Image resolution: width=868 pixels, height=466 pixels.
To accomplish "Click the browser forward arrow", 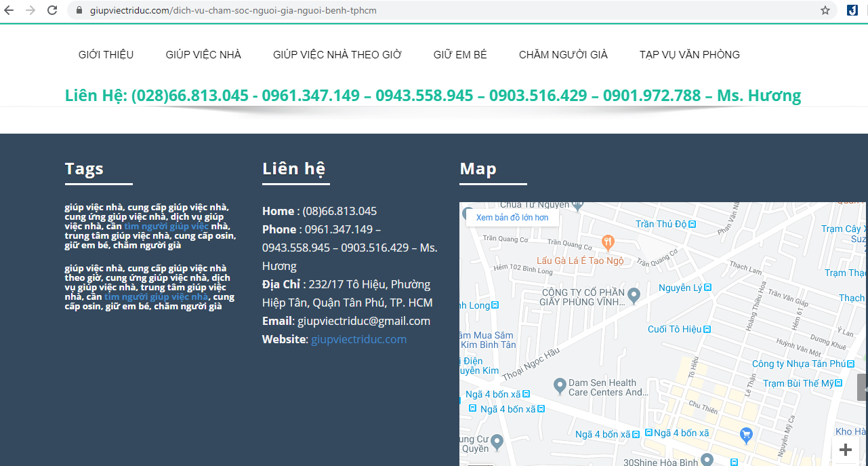I will [x=30, y=10].
